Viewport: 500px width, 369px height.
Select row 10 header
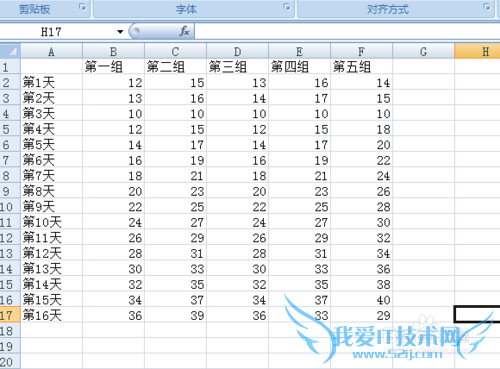point(10,206)
